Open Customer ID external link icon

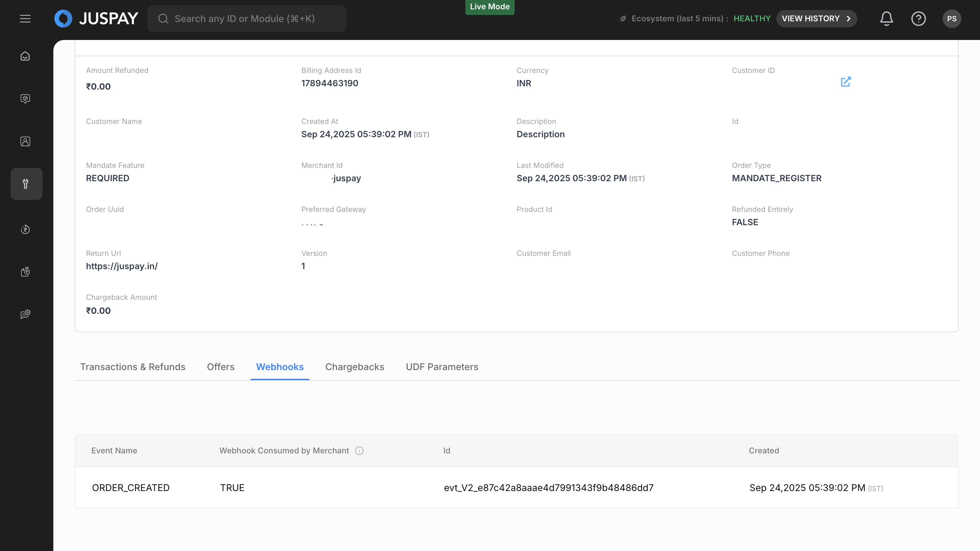[846, 82]
